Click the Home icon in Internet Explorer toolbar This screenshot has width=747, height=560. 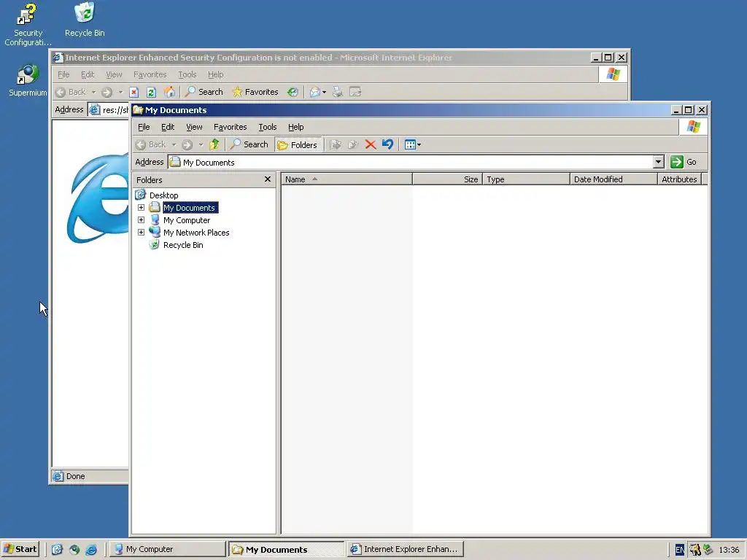click(x=169, y=92)
